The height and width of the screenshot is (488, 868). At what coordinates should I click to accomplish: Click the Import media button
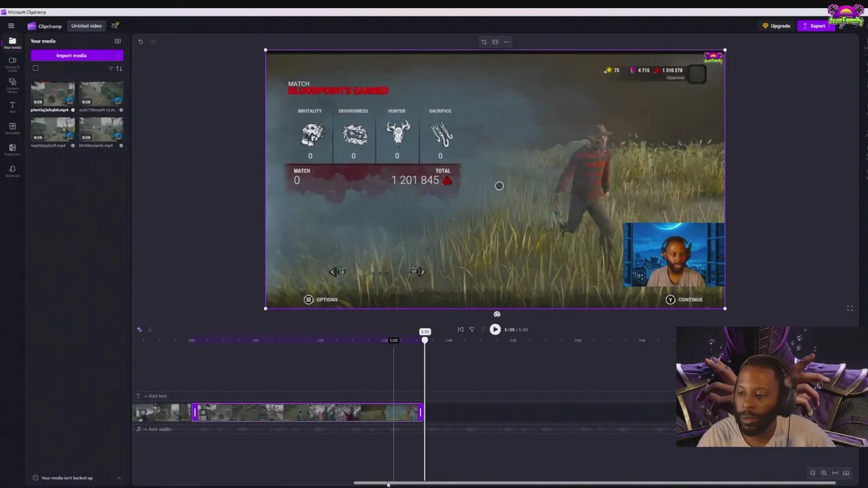click(x=71, y=56)
